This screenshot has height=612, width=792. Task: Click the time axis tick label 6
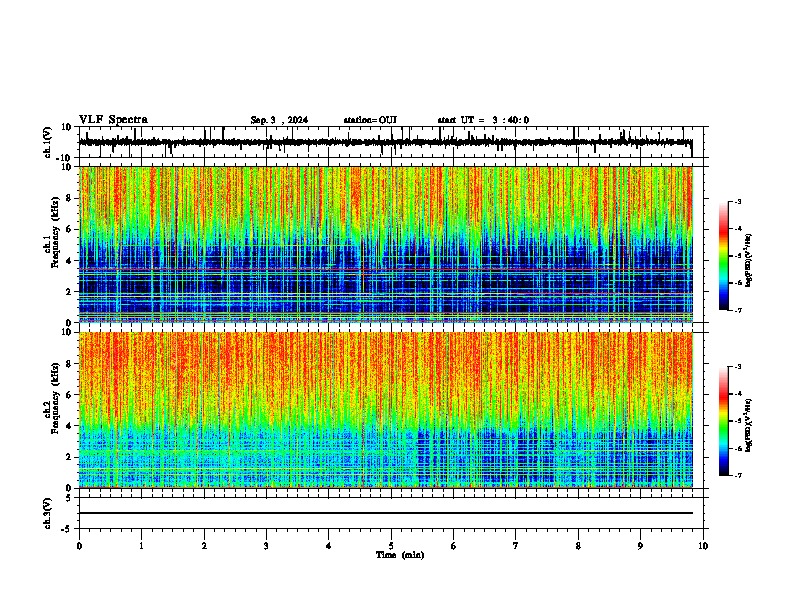[454, 546]
